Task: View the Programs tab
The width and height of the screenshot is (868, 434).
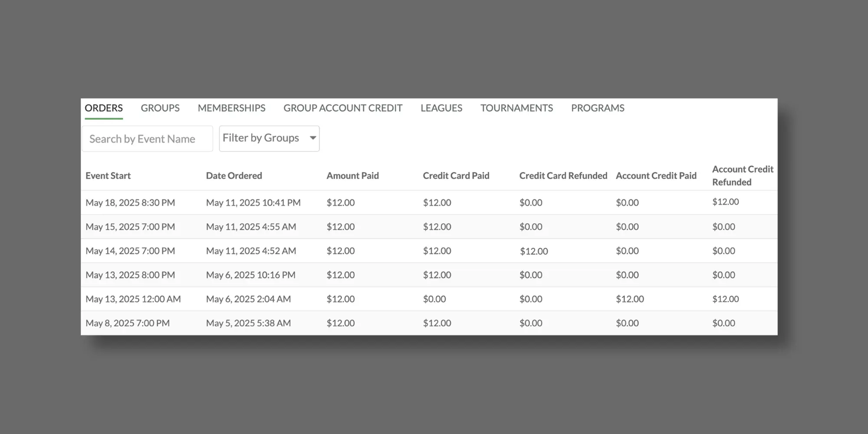Action: [598, 108]
